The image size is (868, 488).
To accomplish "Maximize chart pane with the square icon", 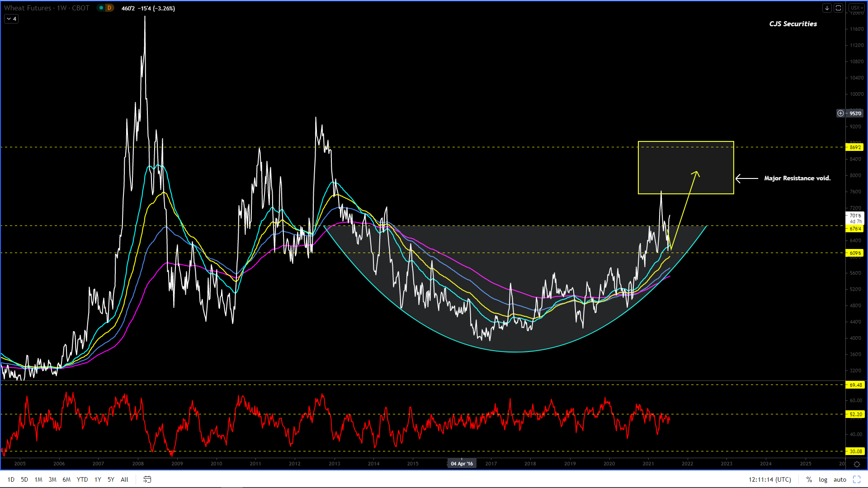I will [838, 8].
